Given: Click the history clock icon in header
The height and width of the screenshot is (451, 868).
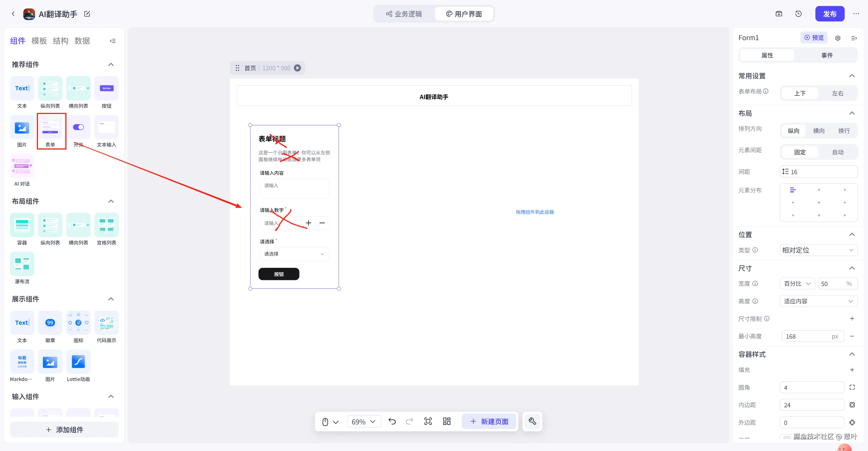Looking at the screenshot, I should click(x=798, y=14).
